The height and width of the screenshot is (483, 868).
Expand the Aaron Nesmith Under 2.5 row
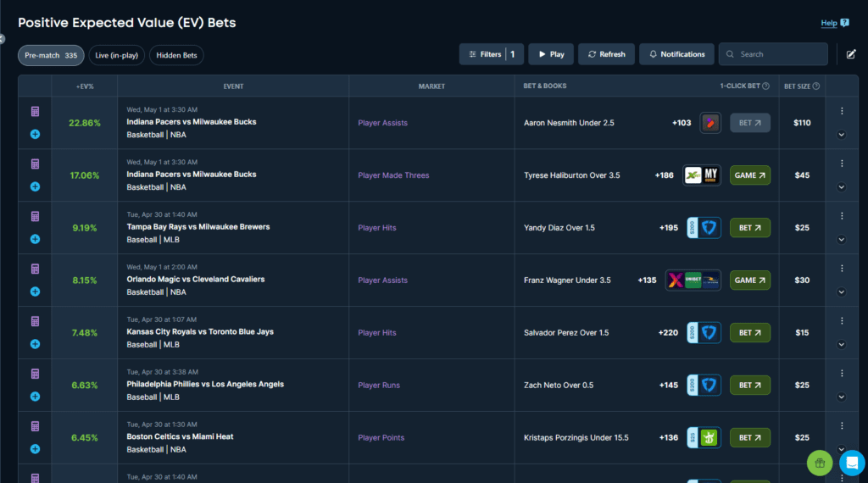pos(842,135)
